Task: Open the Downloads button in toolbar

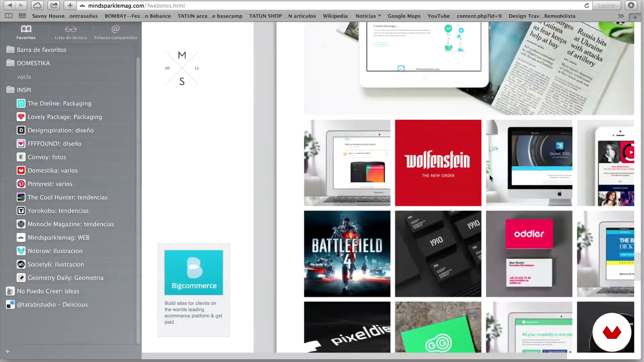Action: 631,5
